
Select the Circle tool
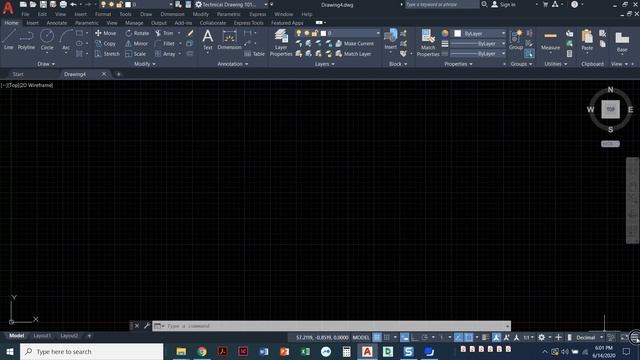click(47, 40)
